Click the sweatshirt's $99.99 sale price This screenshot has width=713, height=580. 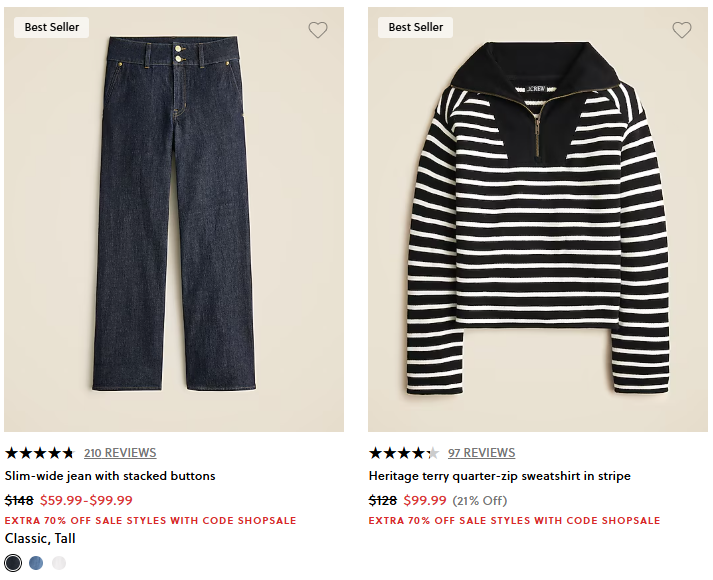pyautogui.click(x=425, y=500)
